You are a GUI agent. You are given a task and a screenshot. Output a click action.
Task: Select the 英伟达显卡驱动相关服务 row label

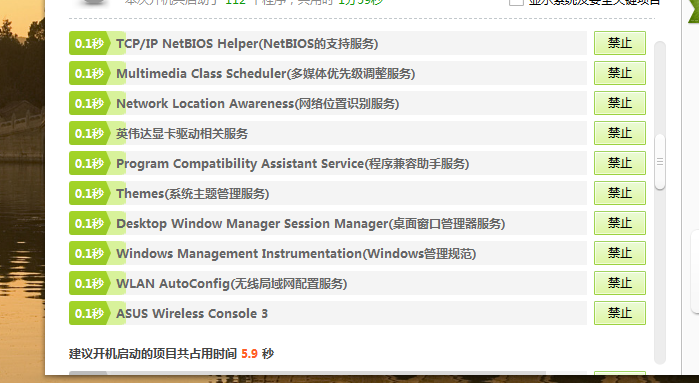[x=182, y=133]
